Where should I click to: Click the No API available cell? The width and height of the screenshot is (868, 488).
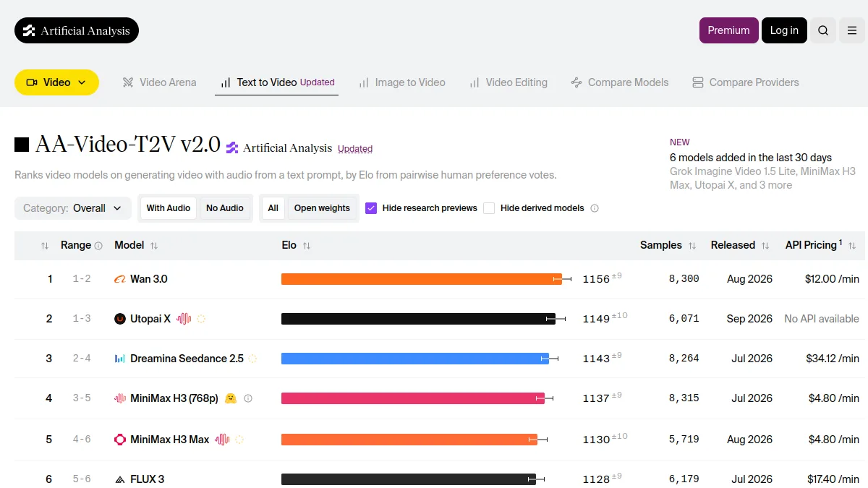pyautogui.click(x=822, y=319)
